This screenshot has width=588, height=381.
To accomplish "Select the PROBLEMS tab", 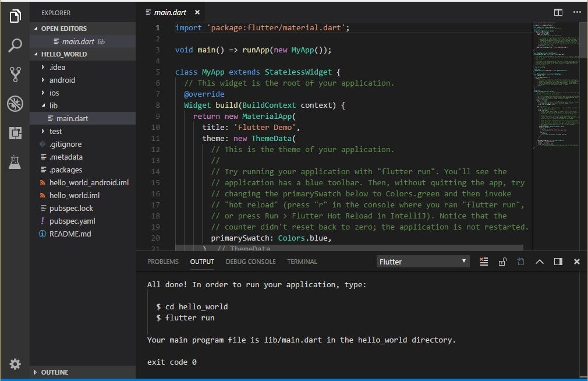I will (162, 262).
